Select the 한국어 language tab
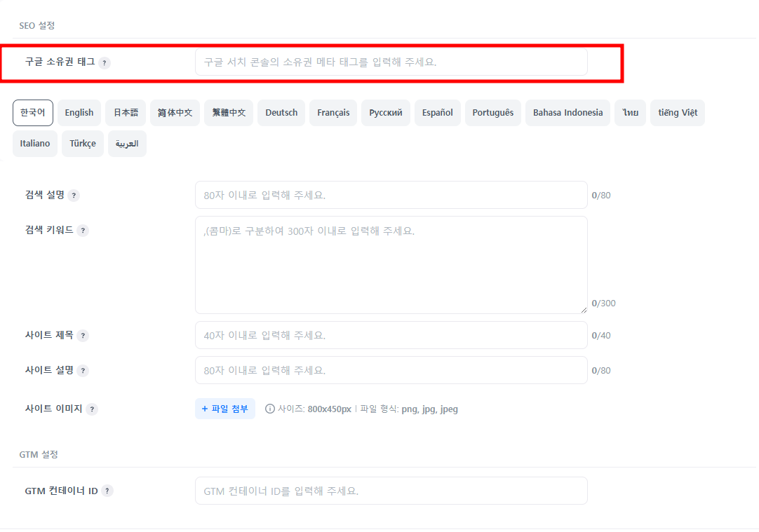 33,113
